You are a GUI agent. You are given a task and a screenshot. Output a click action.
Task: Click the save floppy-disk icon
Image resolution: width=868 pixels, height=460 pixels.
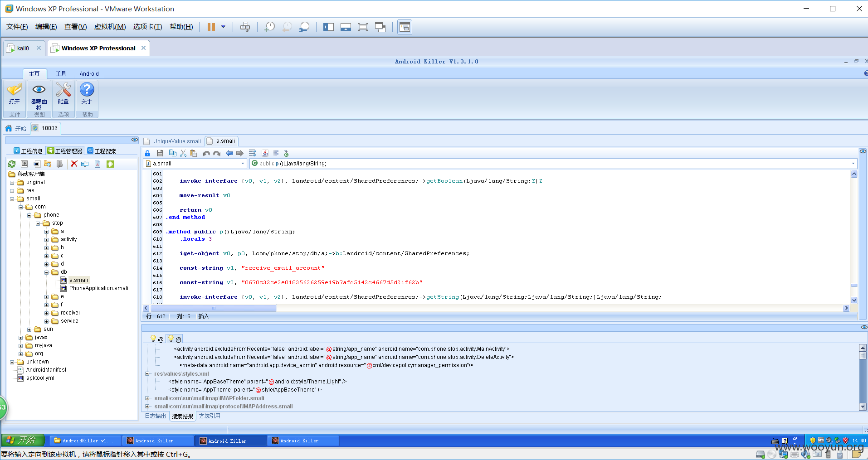160,153
